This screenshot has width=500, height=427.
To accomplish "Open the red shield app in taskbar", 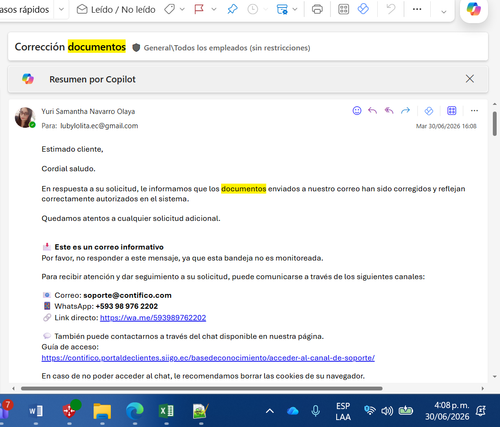I will click(70, 410).
